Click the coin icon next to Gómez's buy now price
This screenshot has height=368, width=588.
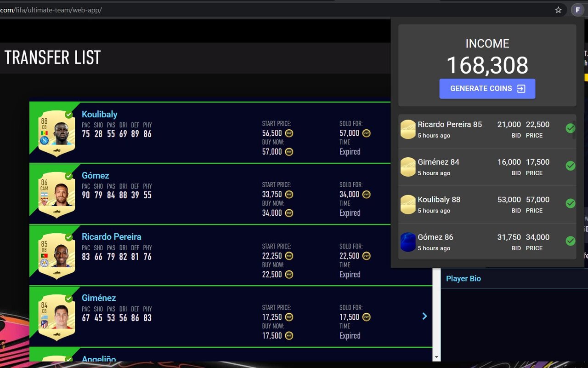[x=288, y=213]
